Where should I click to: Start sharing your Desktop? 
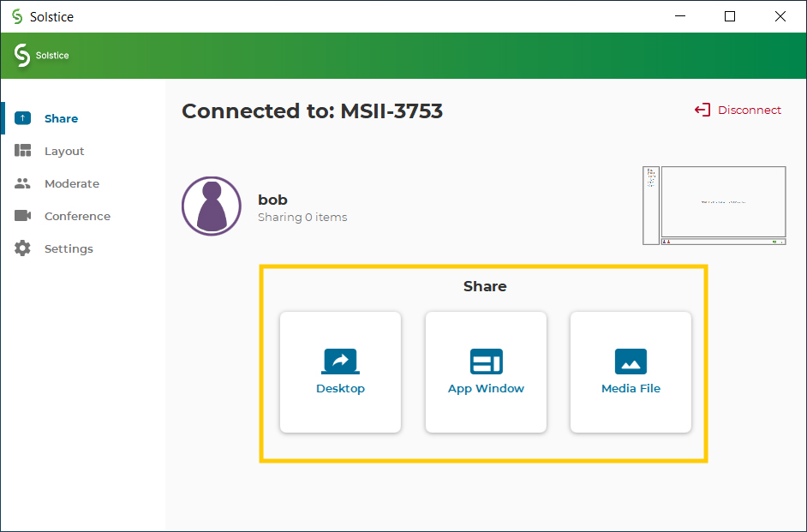[x=340, y=372]
